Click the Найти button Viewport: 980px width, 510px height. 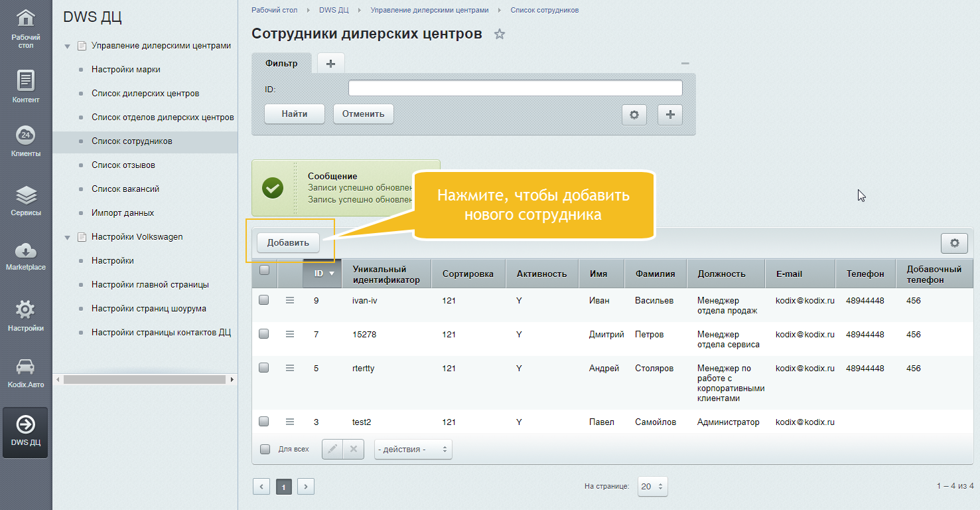[x=295, y=114]
